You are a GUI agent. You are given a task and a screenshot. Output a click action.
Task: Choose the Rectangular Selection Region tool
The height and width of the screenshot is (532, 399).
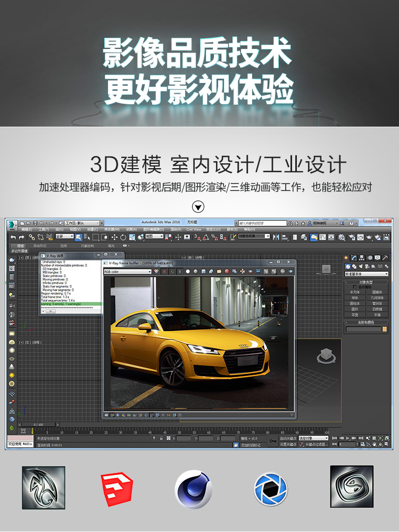[x=96, y=237]
